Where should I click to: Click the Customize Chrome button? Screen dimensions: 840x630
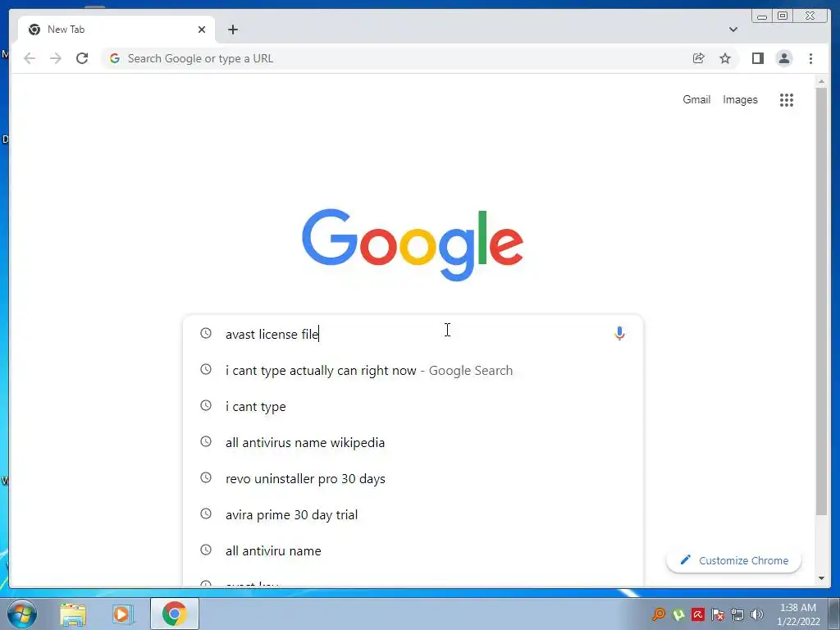coord(734,560)
